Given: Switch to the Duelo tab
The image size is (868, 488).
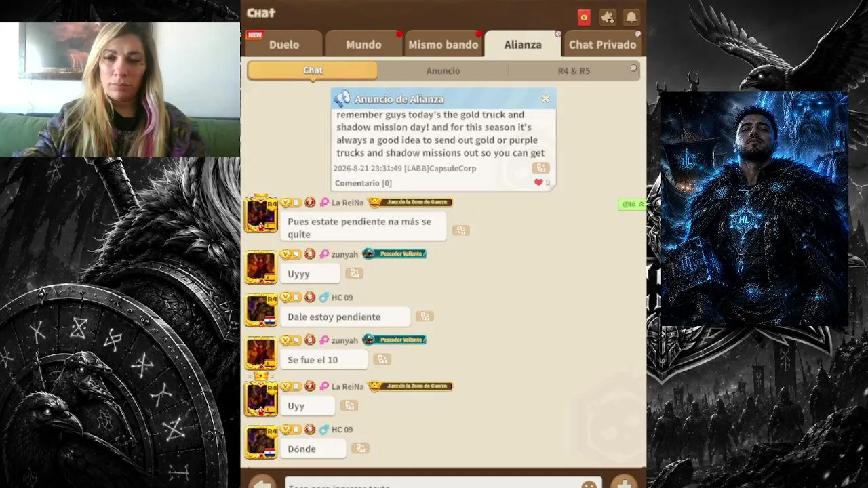Looking at the screenshot, I should pos(283,44).
